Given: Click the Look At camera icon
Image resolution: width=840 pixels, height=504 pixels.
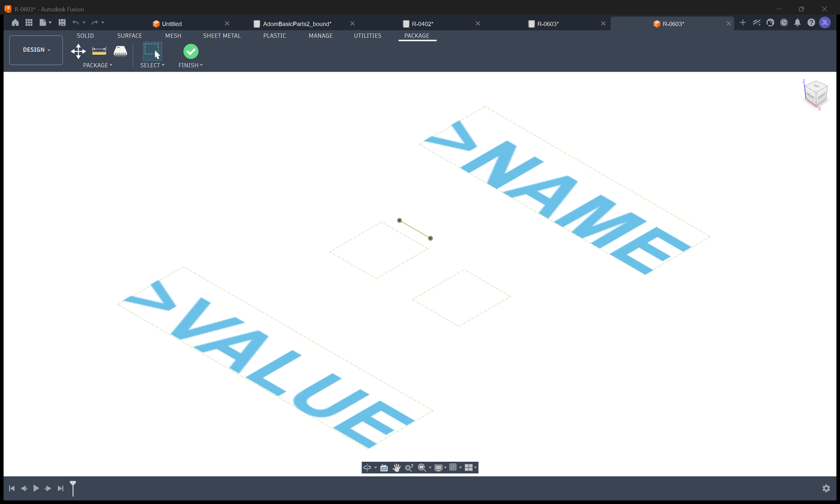Looking at the screenshot, I should click(384, 468).
